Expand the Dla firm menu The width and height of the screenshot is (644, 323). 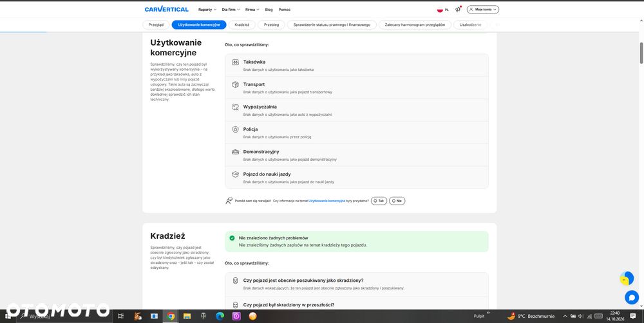[x=231, y=10]
